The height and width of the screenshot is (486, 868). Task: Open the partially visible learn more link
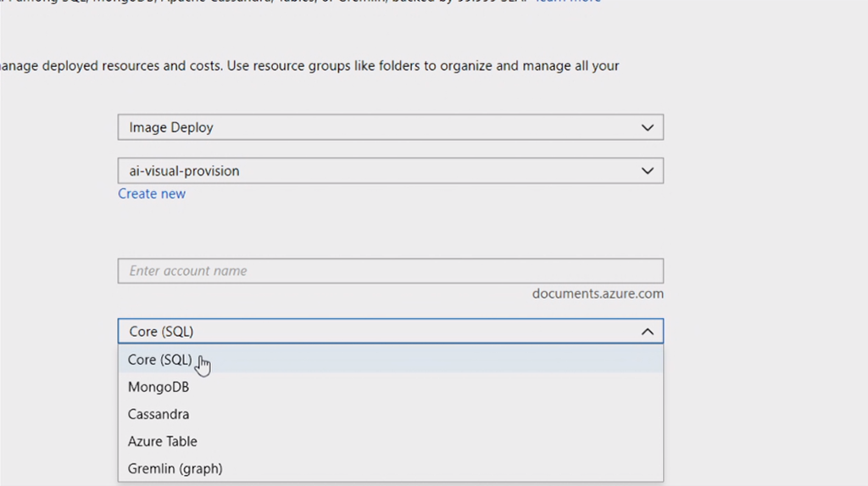(x=568, y=2)
